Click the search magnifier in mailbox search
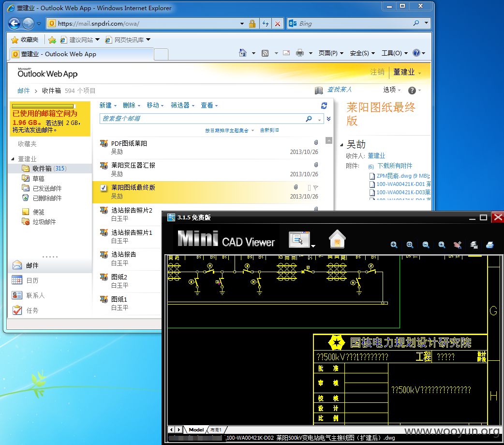 [x=309, y=119]
